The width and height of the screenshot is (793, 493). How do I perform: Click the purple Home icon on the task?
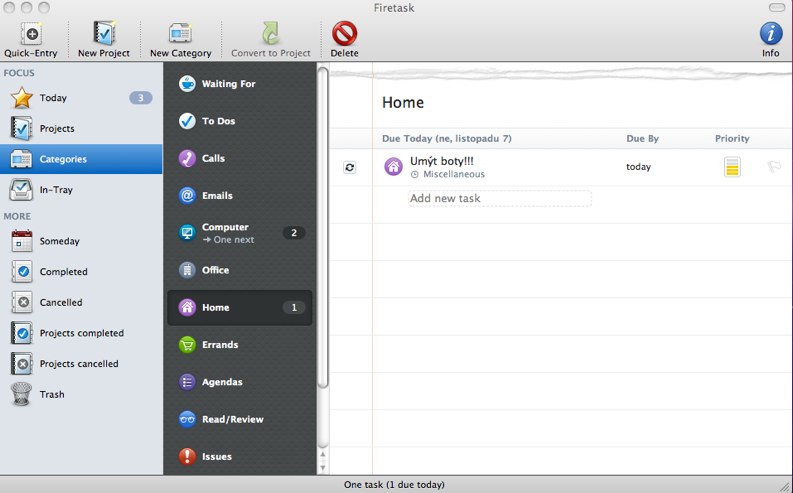coord(393,166)
